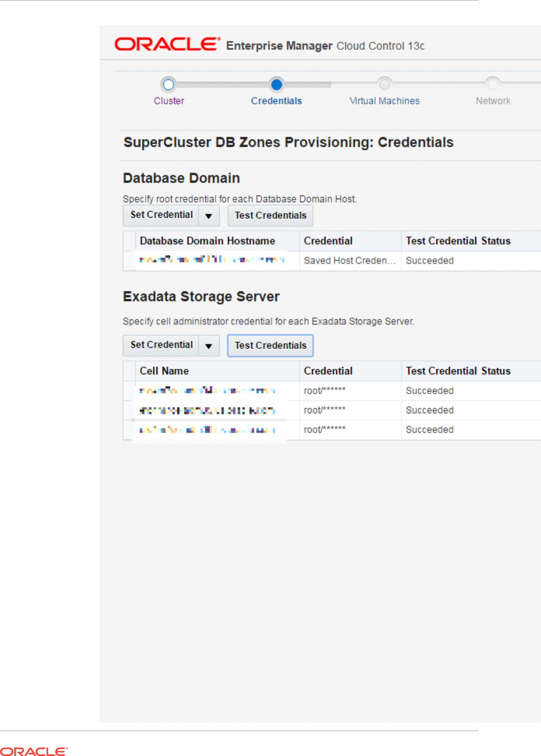Viewport: 541px width, 756px height.
Task: Click the Cluster step circle icon
Action: 168,84
